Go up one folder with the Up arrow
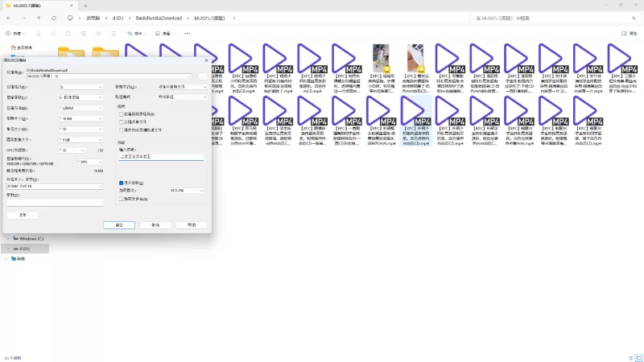The width and height of the screenshot is (644, 362). pos(39,17)
